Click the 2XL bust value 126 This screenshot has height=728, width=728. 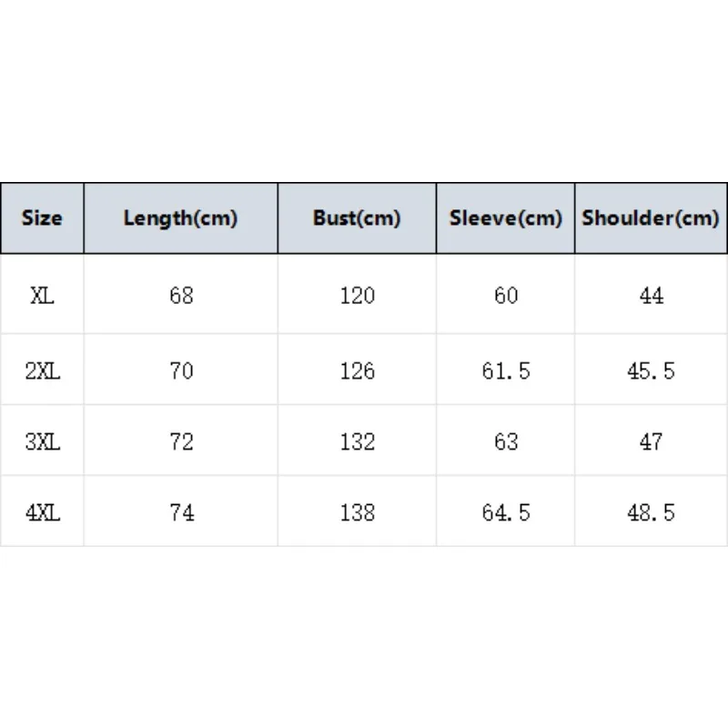357,371
